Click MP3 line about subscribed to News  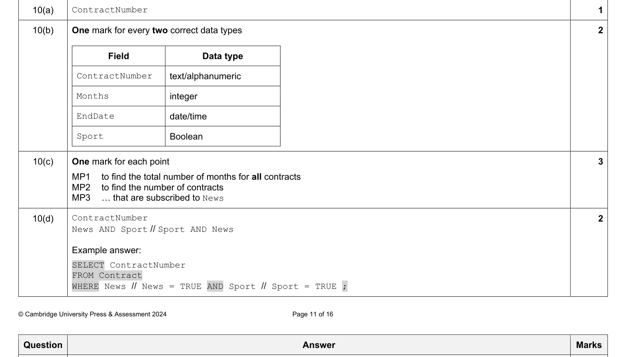[x=148, y=198]
